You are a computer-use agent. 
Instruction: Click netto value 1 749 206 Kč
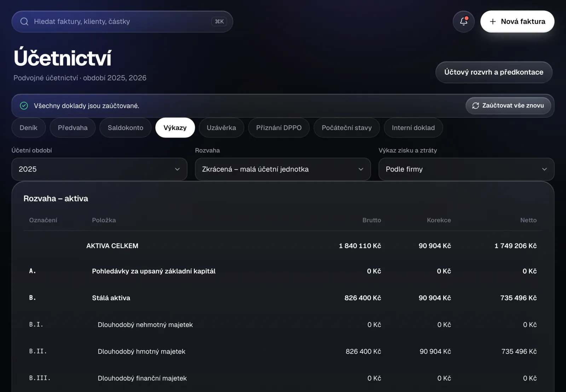click(x=515, y=246)
